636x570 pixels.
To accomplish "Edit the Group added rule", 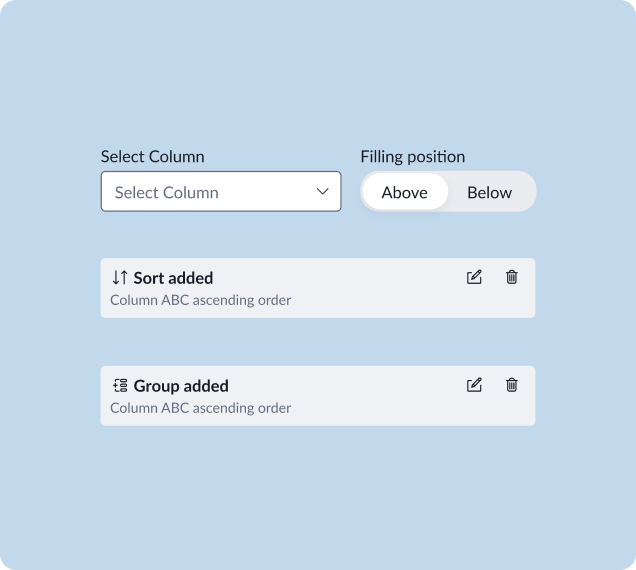I will (x=474, y=384).
